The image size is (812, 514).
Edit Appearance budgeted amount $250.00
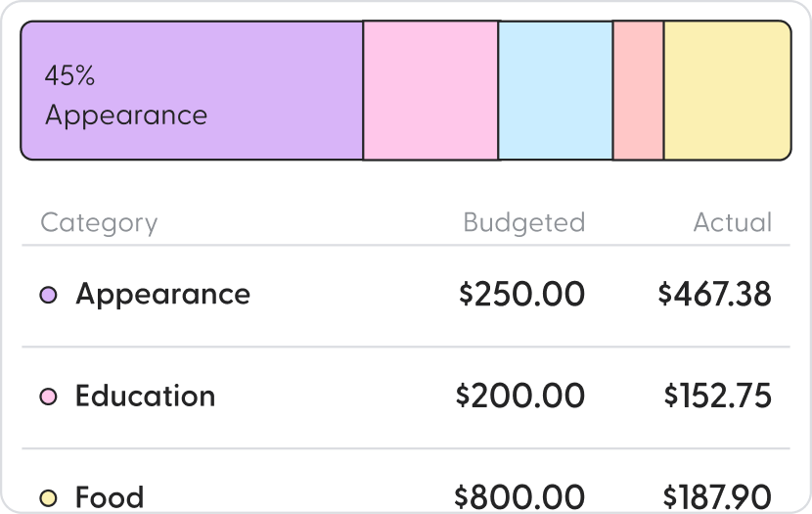coord(521,295)
